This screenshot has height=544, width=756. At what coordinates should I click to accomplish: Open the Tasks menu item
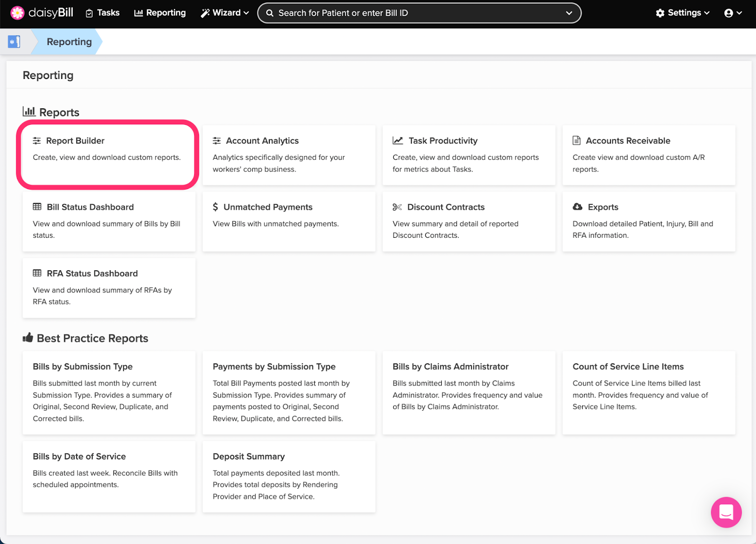click(x=102, y=13)
